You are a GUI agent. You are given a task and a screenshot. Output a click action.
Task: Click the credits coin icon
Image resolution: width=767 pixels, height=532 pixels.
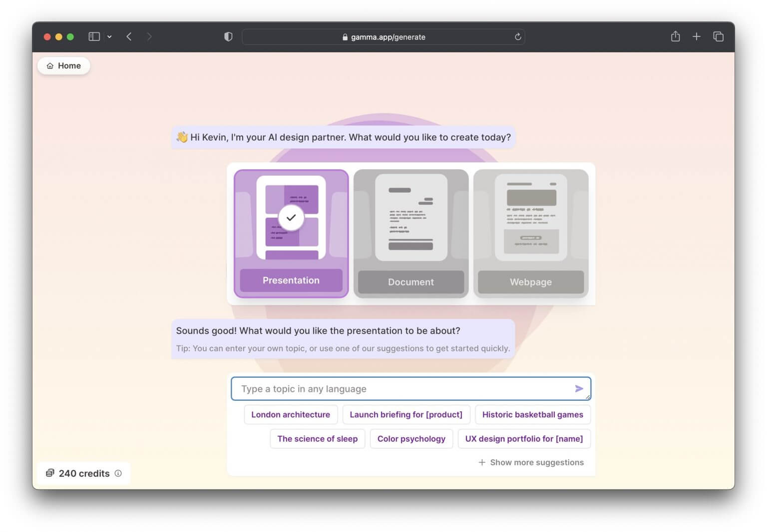click(50, 473)
